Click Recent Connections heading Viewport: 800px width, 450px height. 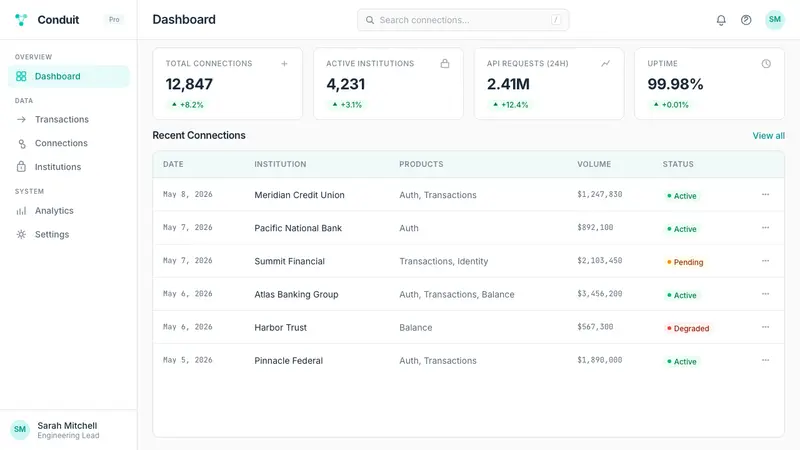(199, 135)
